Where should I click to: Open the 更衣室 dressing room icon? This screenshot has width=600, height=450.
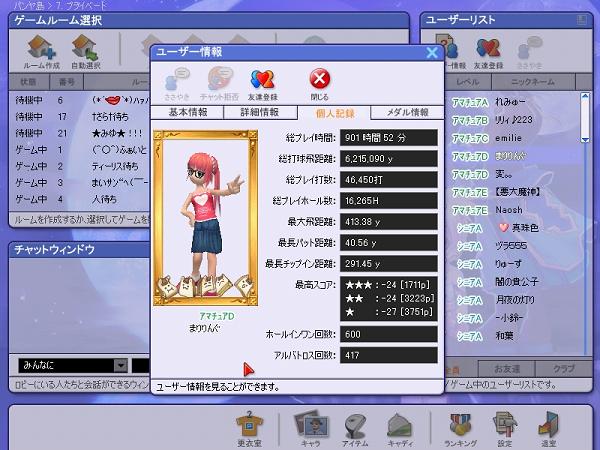249,429
